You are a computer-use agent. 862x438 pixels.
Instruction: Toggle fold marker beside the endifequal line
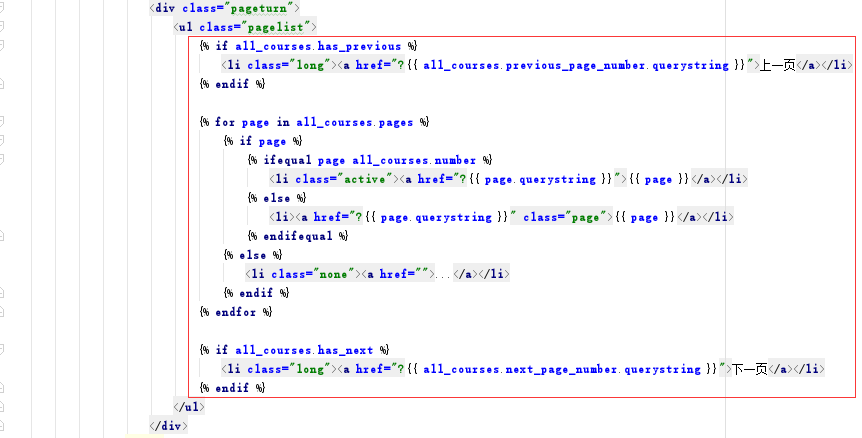coord(2,235)
